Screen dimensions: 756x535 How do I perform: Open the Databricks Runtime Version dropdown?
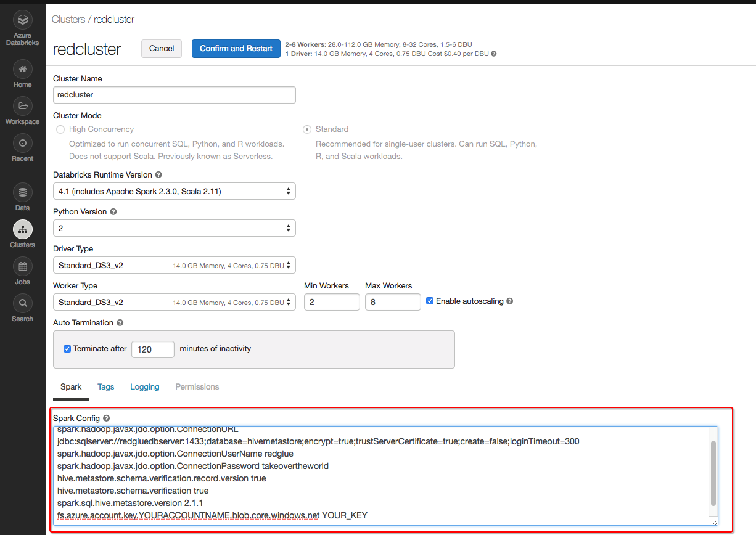175,191
